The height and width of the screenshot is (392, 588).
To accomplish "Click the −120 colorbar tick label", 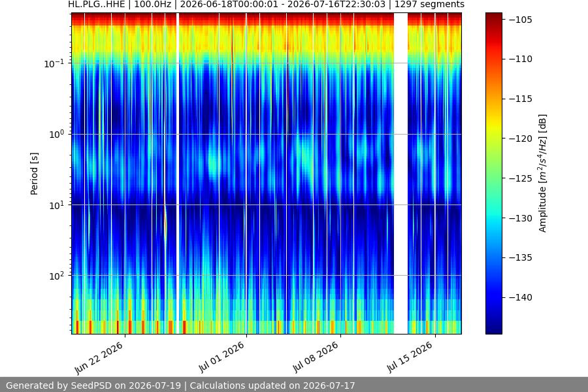I will click(521, 139).
